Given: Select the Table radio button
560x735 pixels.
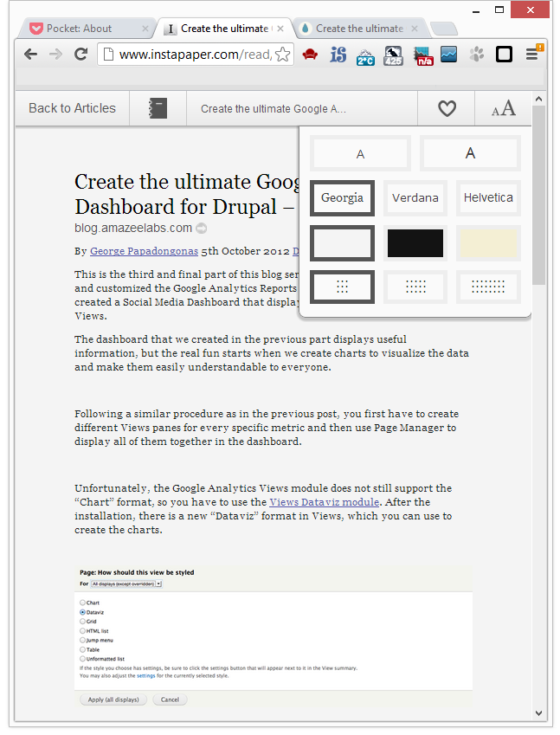Looking at the screenshot, I should (x=82, y=649).
